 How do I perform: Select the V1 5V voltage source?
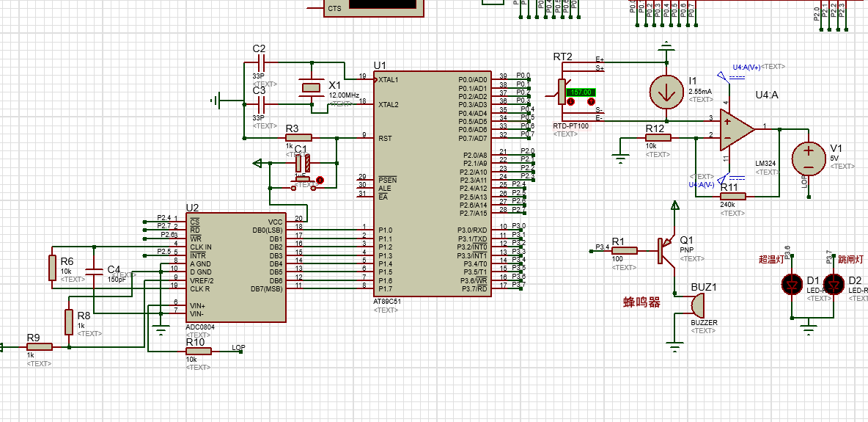pyautogui.click(x=809, y=157)
